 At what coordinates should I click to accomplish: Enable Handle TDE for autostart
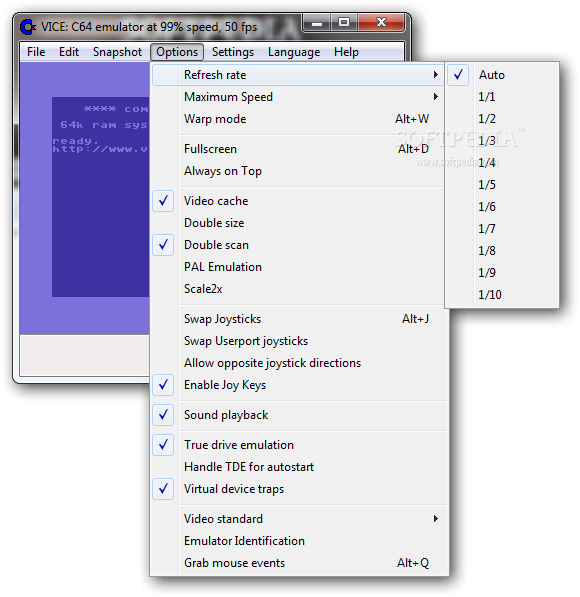[298, 467]
